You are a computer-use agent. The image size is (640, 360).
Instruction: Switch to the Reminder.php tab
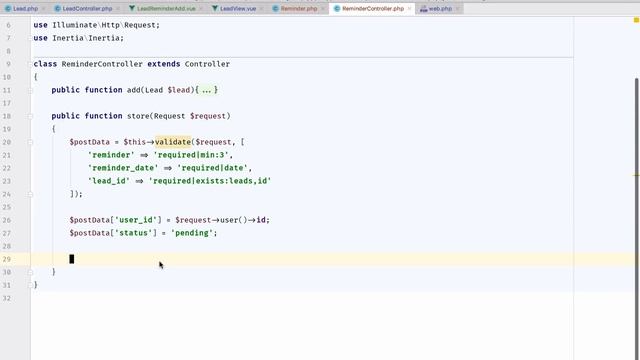299,9
